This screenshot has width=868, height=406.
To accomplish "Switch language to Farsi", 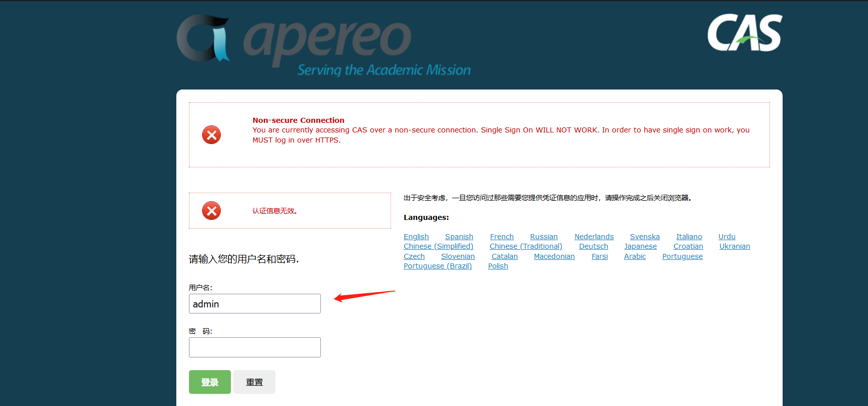I will [x=600, y=256].
